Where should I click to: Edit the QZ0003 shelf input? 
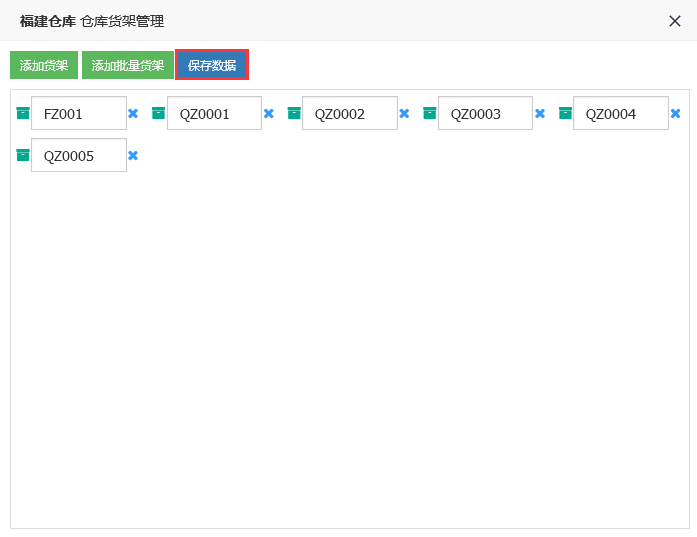tap(485, 113)
